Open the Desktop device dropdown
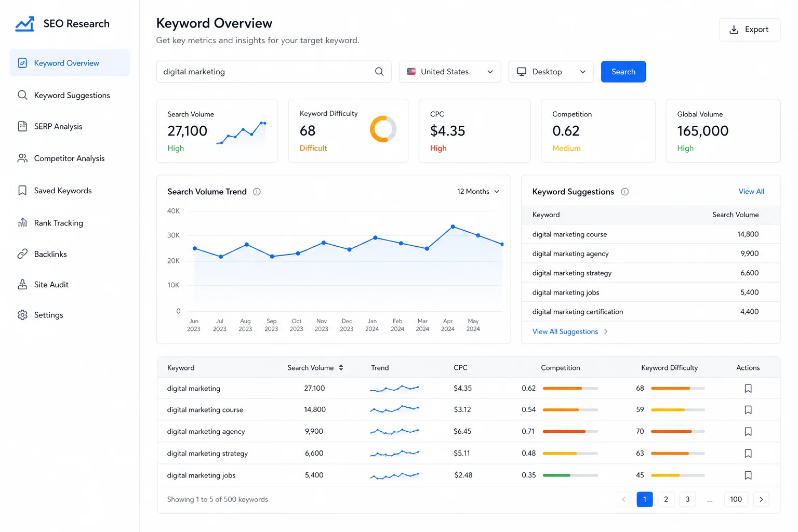This screenshot has width=798, height=532. click(551, 72)
